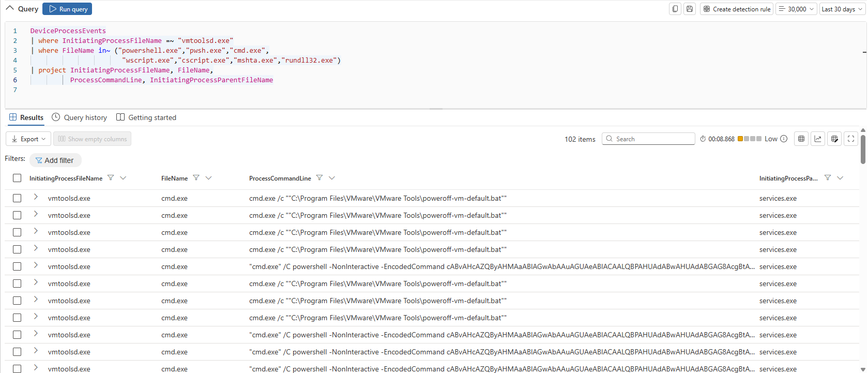Image resolution: width=868 pixels, height=373 pixels.
Task: Sort by the ProcessCommandLine header label
Action: pos(280,178)
